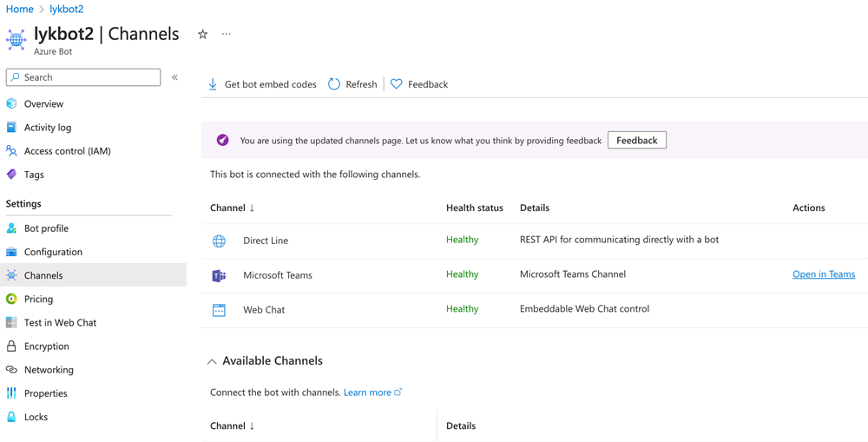The height and width of the screenshot is (442, 868).
Task: Open the ellipsis more options menu
Action: click(227, 35)
